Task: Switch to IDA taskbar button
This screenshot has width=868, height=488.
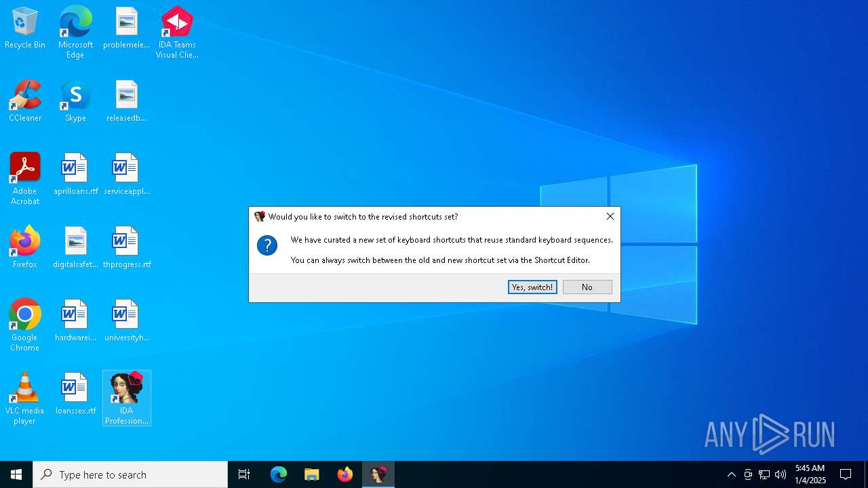Action: 378,474
